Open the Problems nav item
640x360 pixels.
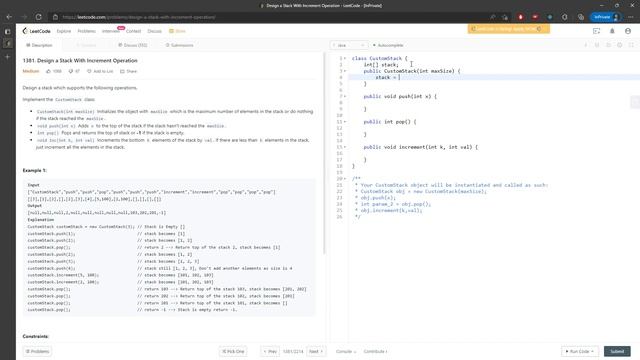pos(87,31)
